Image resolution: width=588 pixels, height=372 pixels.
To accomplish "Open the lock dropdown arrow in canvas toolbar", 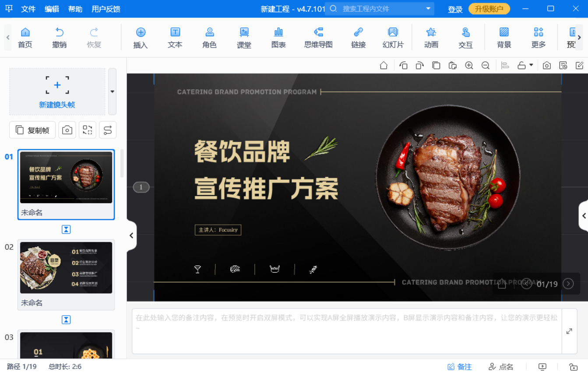I will coord(531,65).
